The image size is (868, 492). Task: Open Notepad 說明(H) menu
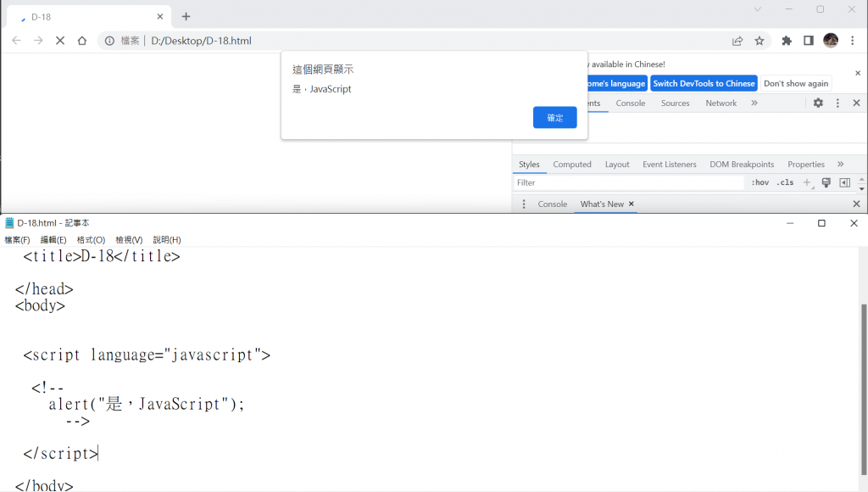click(167, 239)
